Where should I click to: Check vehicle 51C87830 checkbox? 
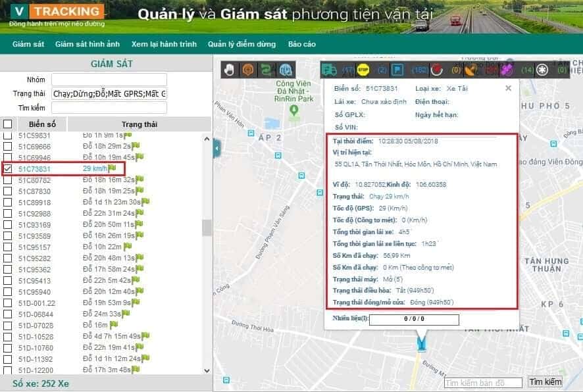pos(7,191)
